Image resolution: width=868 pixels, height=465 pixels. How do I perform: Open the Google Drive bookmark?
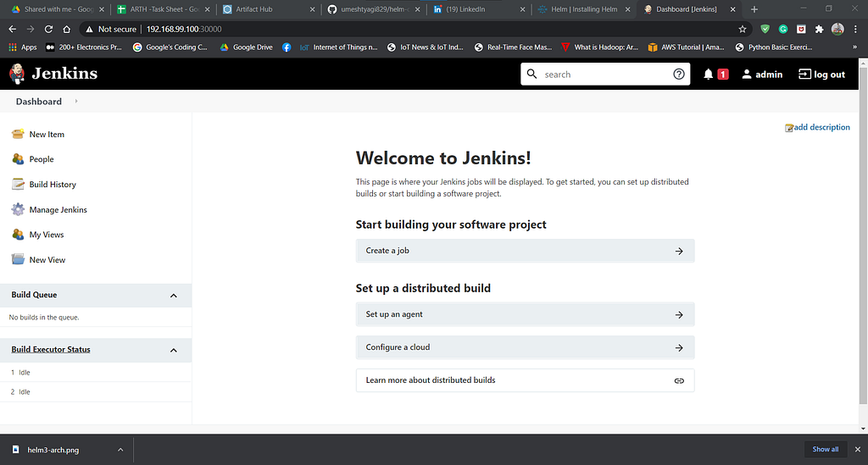point(247,47)
